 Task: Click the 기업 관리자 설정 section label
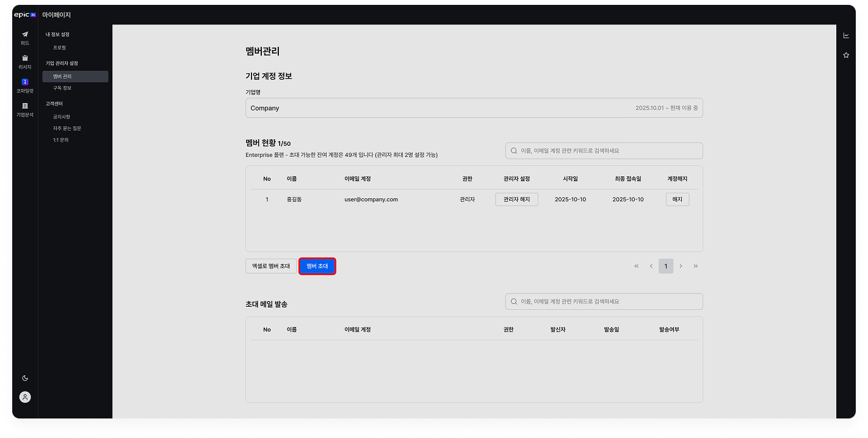tap(62, 63)
